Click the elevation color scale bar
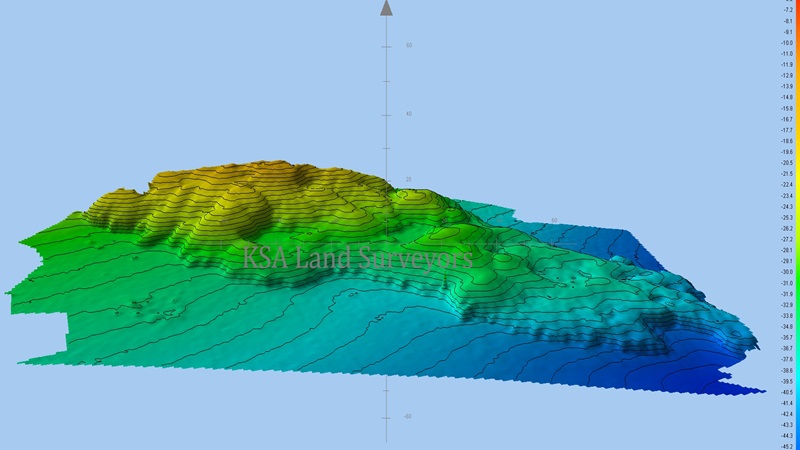Viewport: 800px width, 450px height. click(x=797, y=225)
